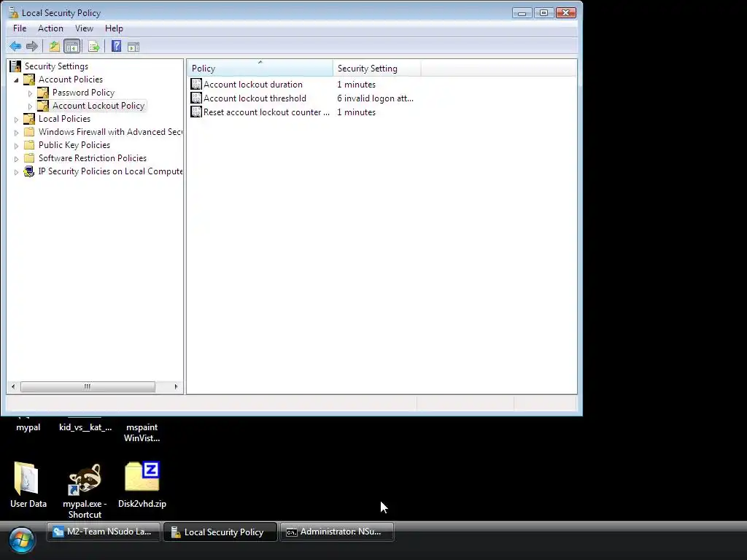Click the Back arrow toolbar icon
The image size is (747, 560).
pos(15,46)
